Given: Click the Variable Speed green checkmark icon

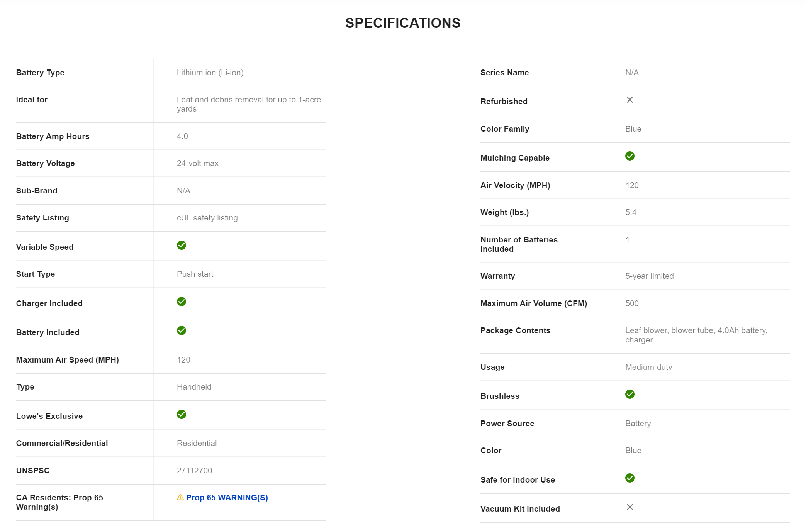Looking at the screenshot, I should [x=182, y=246].
